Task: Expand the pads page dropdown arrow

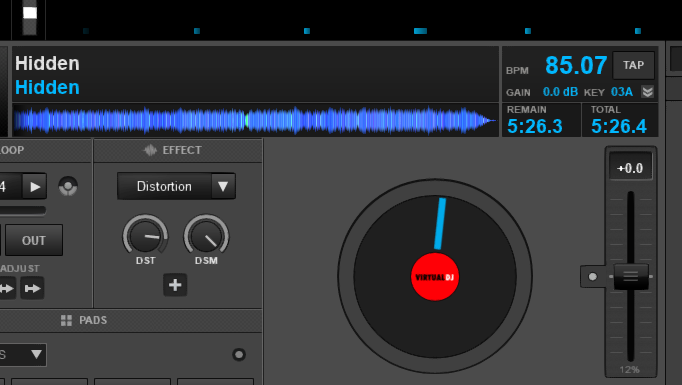Action: (x=37, y=355)
